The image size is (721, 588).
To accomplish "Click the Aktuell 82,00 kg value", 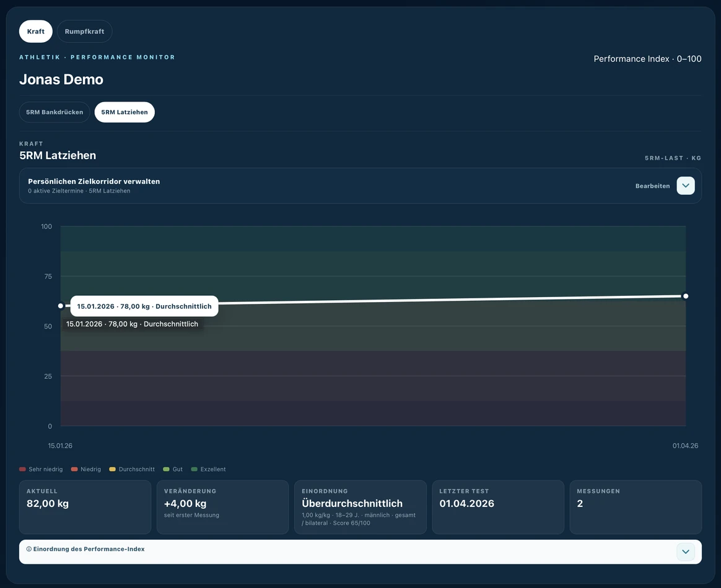I will [48, 503].
